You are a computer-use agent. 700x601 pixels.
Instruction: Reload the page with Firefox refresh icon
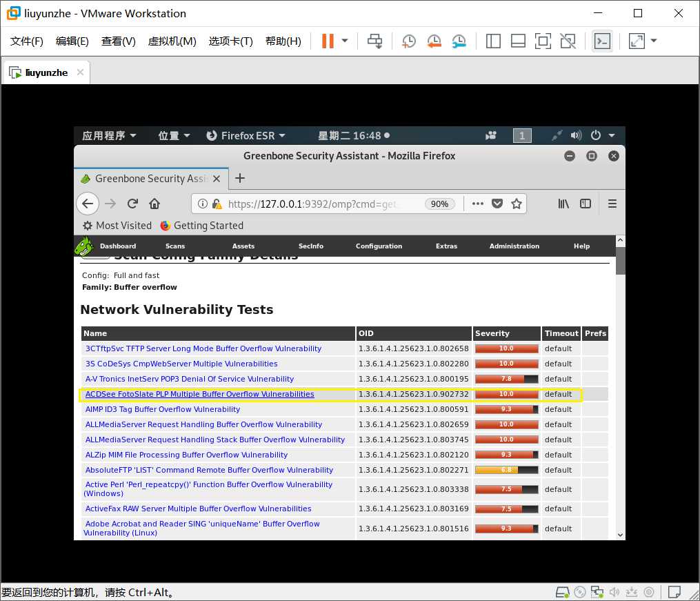pos(132,204)
